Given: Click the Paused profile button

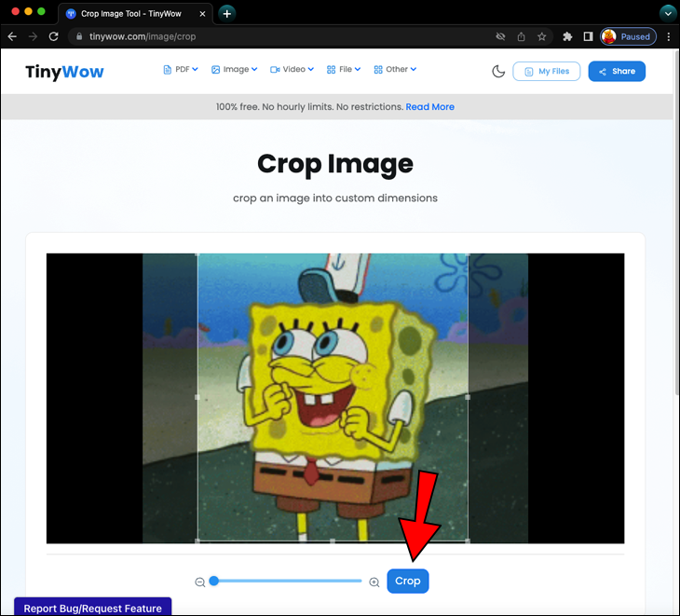Looking at the screenshot, I should [628, 37].
